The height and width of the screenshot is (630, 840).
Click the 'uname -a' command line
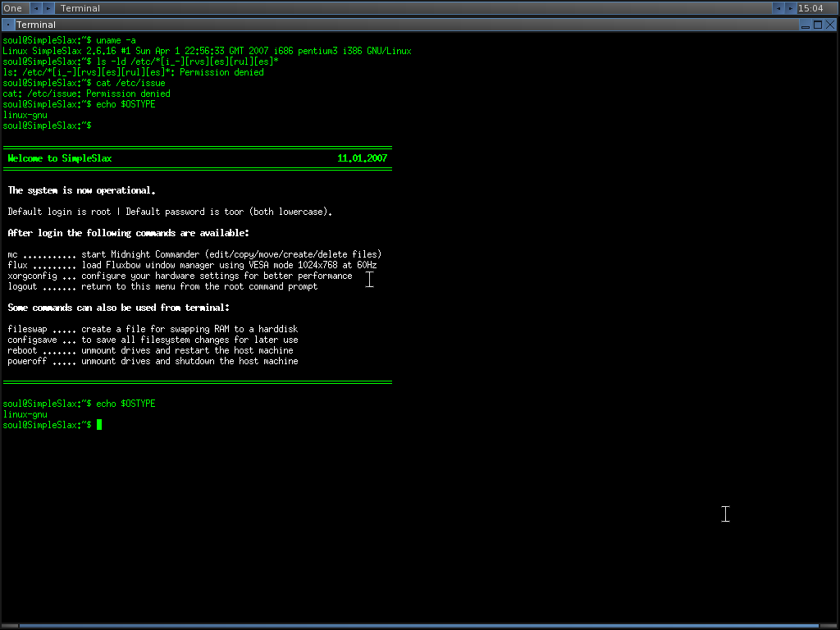69,40
